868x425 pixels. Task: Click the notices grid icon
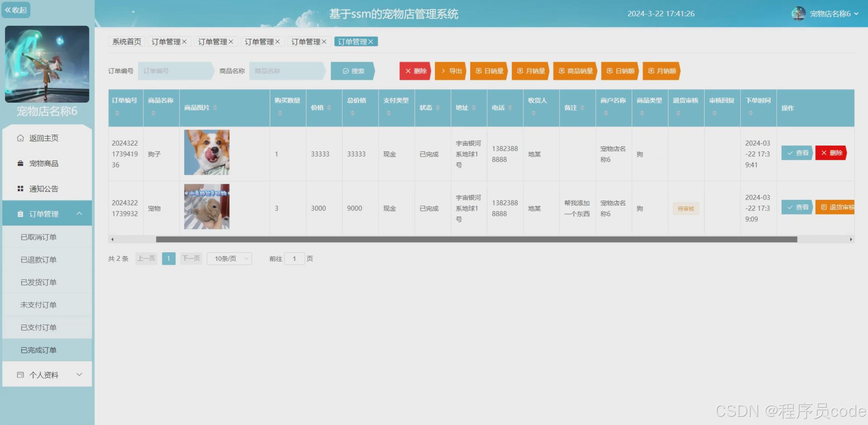20,189
